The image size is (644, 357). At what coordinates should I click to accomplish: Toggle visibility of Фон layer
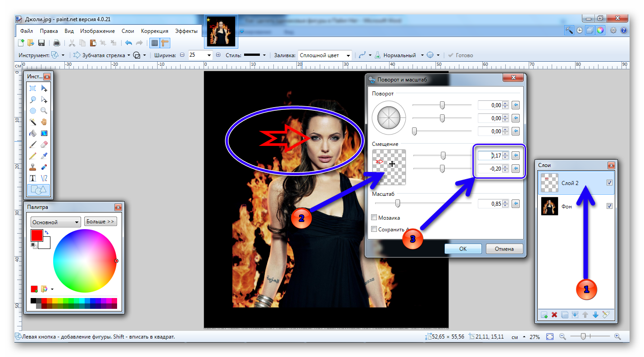(x=609, y=206)
